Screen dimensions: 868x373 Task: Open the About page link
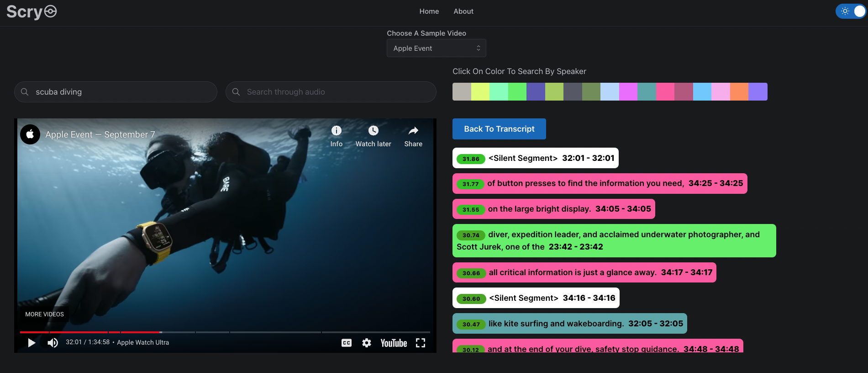pyautogui.click(x=463, y=11)
